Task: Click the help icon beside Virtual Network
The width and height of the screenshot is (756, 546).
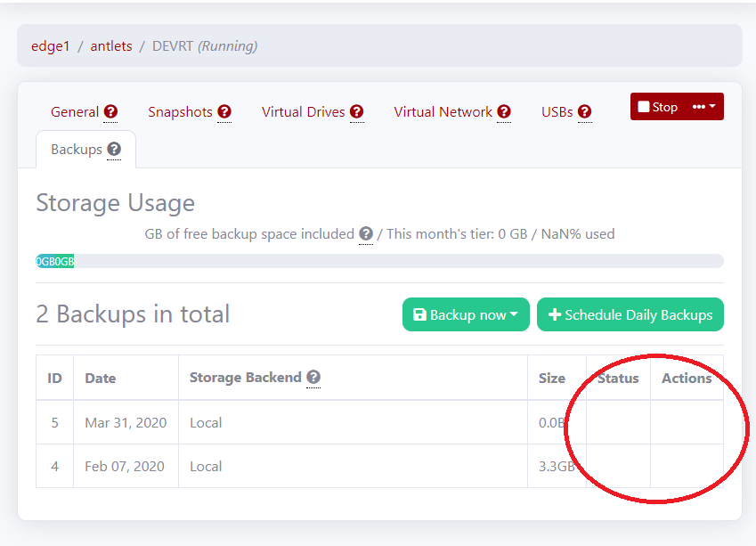Action: (x=504, y=112)
